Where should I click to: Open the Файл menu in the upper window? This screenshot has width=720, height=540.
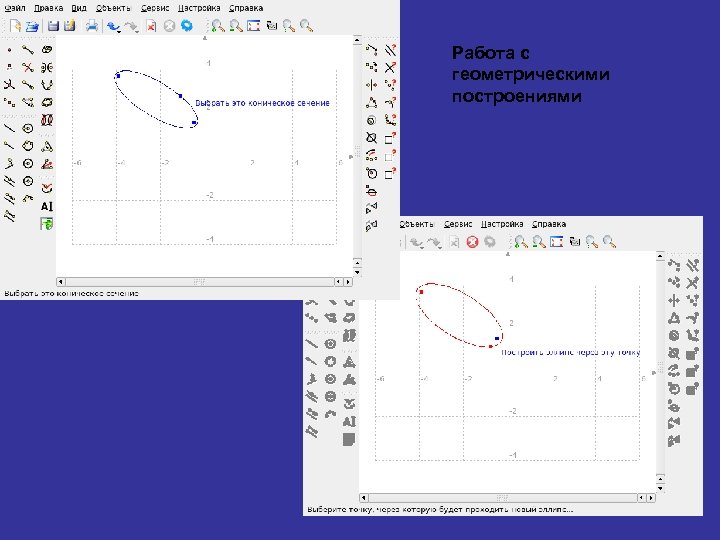tap(15, 8)
